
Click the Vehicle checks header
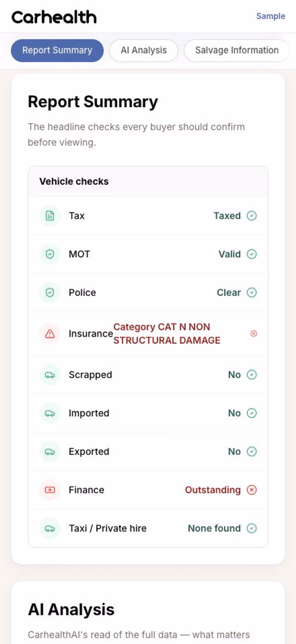74,181
